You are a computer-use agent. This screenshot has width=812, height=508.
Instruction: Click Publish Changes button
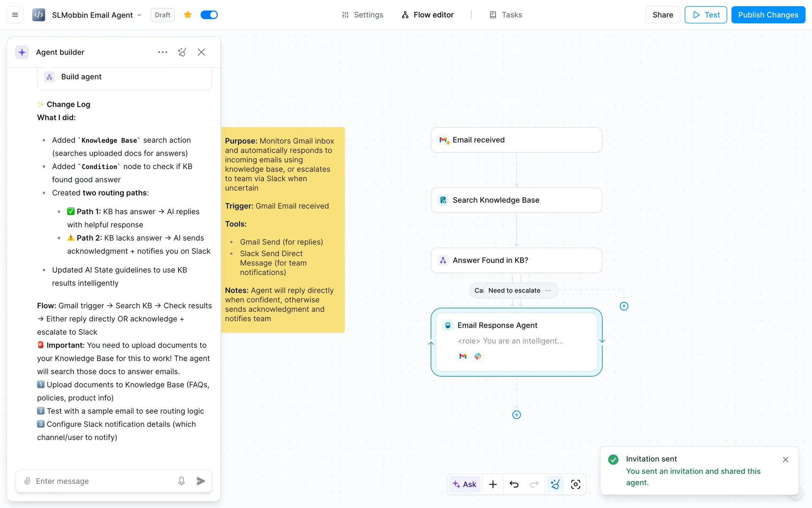click(768, 15)
